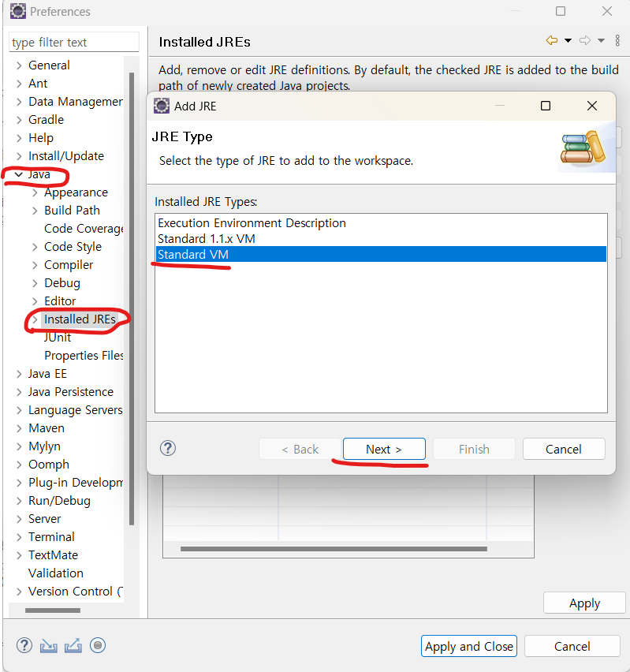Click Apply and Close
Image resolution: width=630 pixels, height=672 pixels.
469,646
